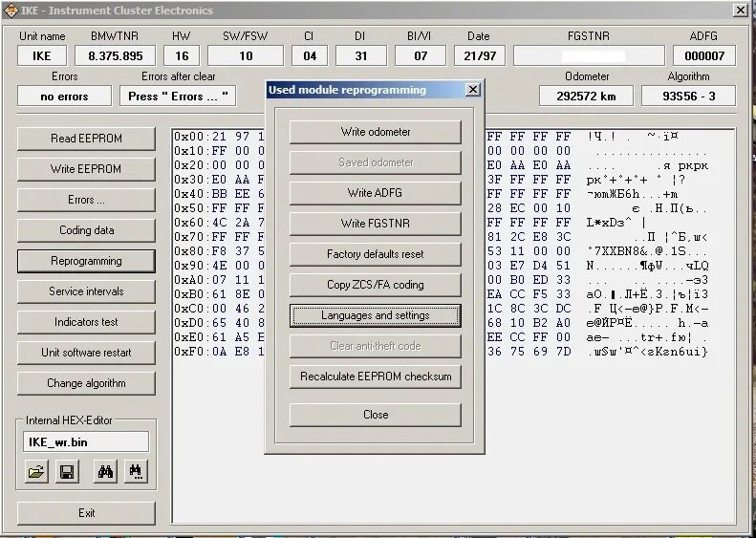Screen dimensions: 756x538
Task: Click BMWTNR value 8.375.895
Action: coord(116,56)
